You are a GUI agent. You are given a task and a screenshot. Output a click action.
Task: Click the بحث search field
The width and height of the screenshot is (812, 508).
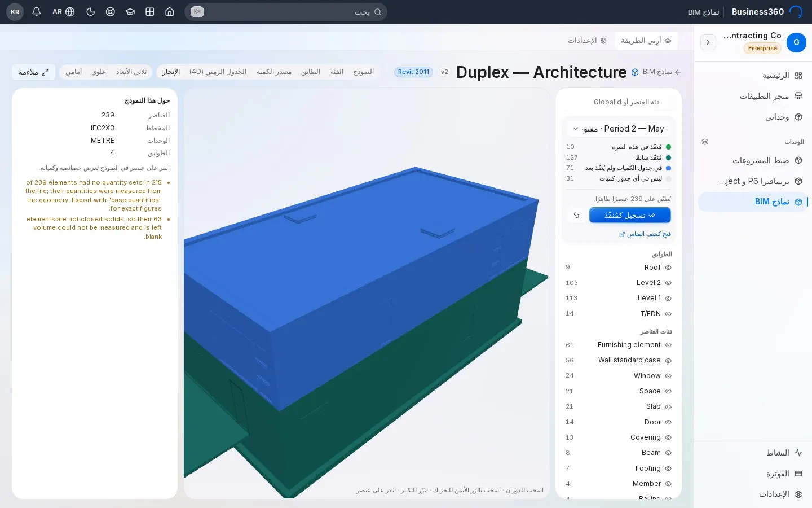(x=286, y=12)
